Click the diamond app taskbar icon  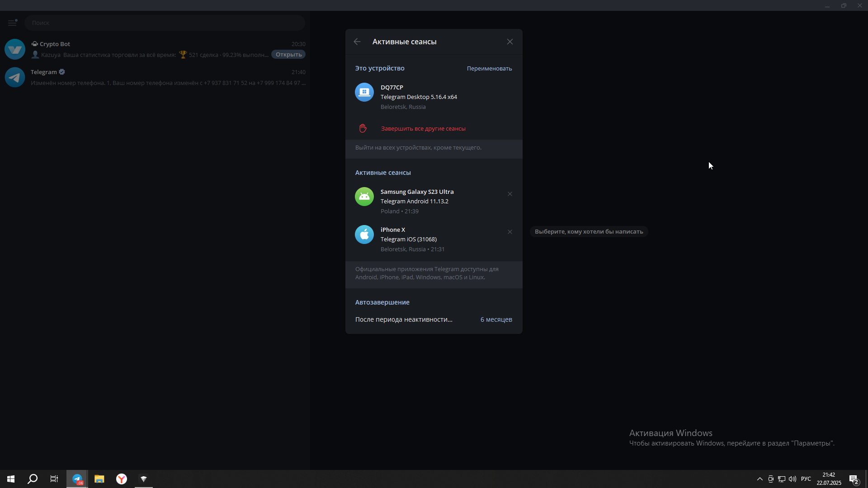144,479
